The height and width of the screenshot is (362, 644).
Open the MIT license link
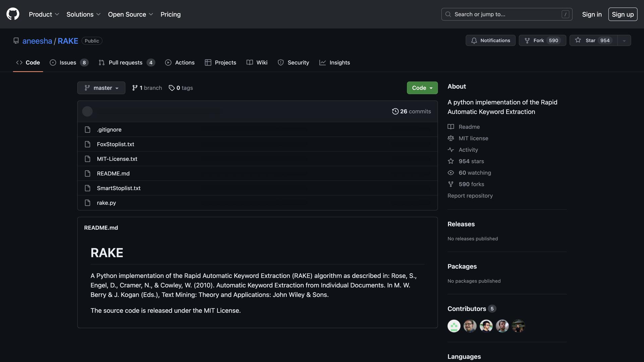[473, 138]
